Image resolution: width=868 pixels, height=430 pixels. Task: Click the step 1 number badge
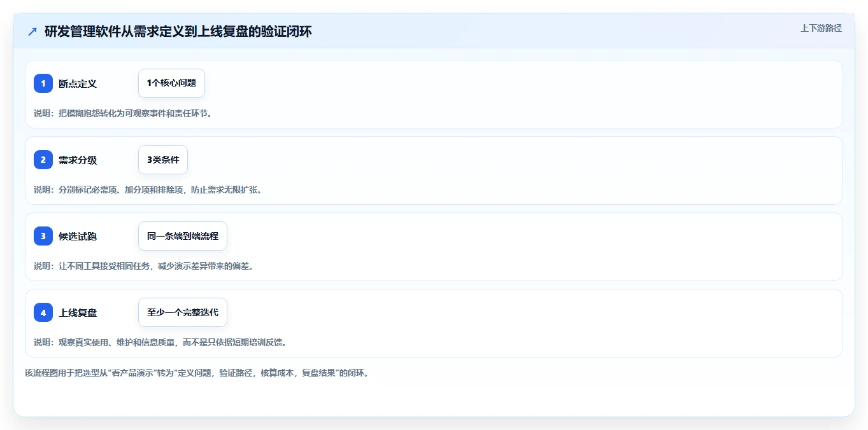click(43, 83)
